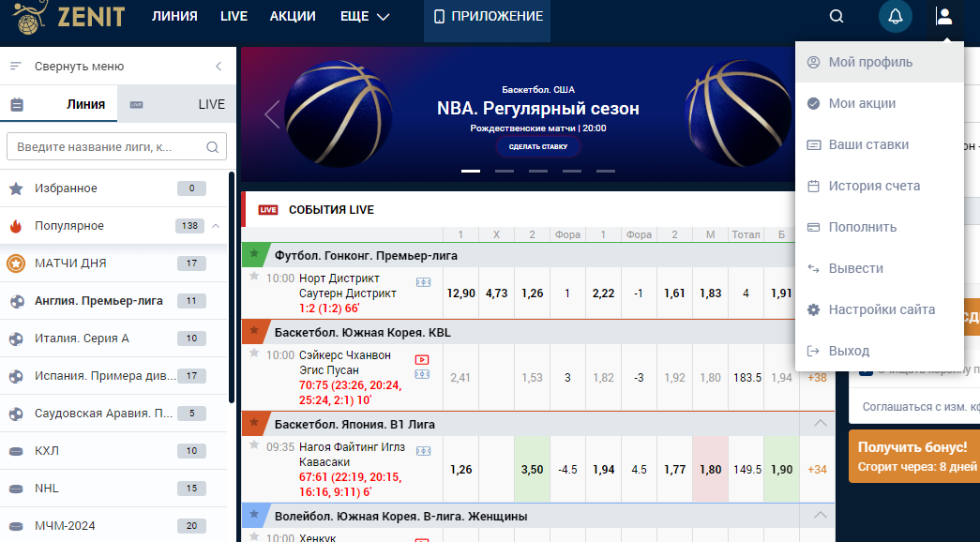This screenshot has height=542, width=980.
Task: Open the search magnifier in header
Action: [837, 17]
